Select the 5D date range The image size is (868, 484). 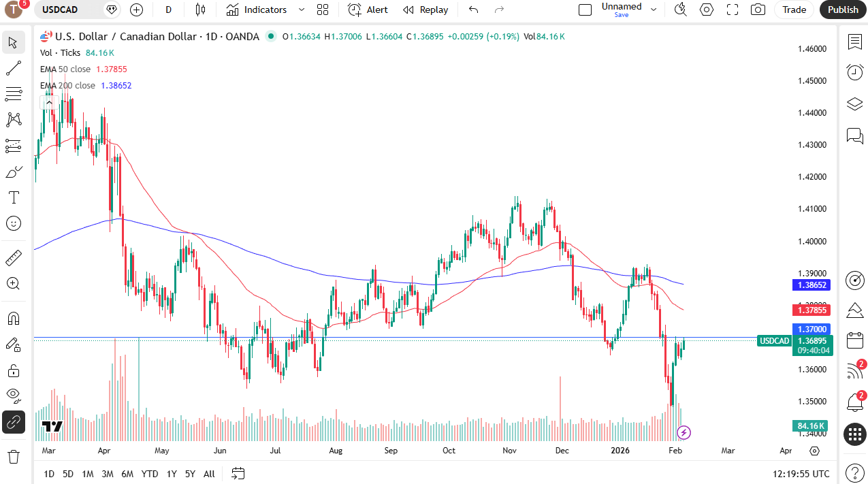(68, 474)
